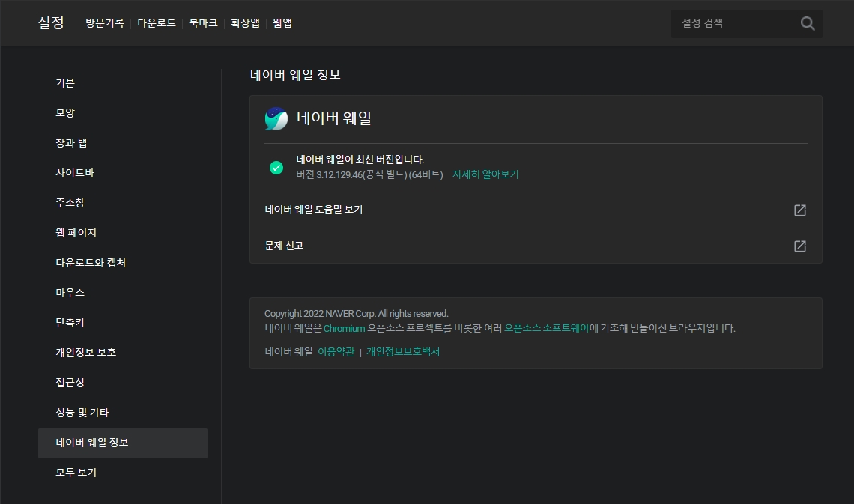The image size is (854, 504).
Task: Open external link icon for 네이버 웨일 도움말 보기
Action: (x=799, y=210)
